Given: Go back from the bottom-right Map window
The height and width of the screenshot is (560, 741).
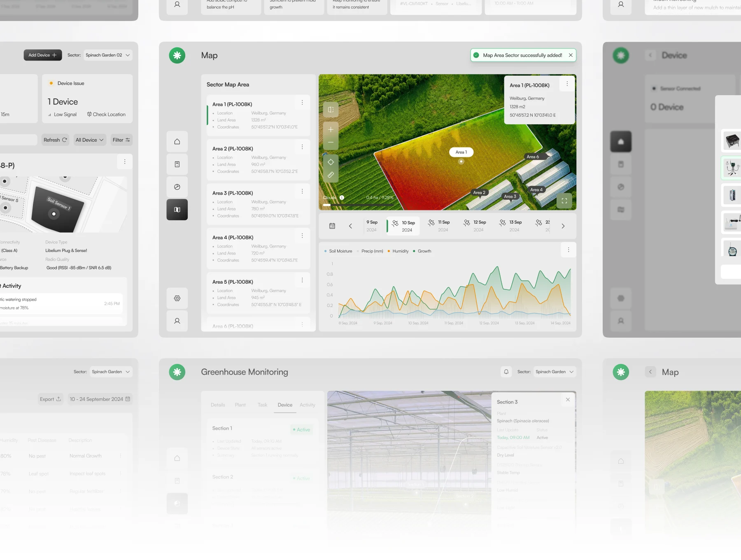Looking at the screenshot, I should [x=650, y=372].
